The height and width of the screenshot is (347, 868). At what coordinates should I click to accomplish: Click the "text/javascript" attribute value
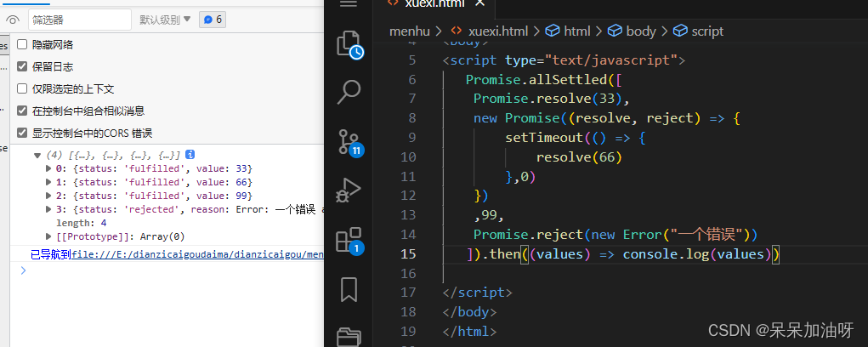point(611,60)
